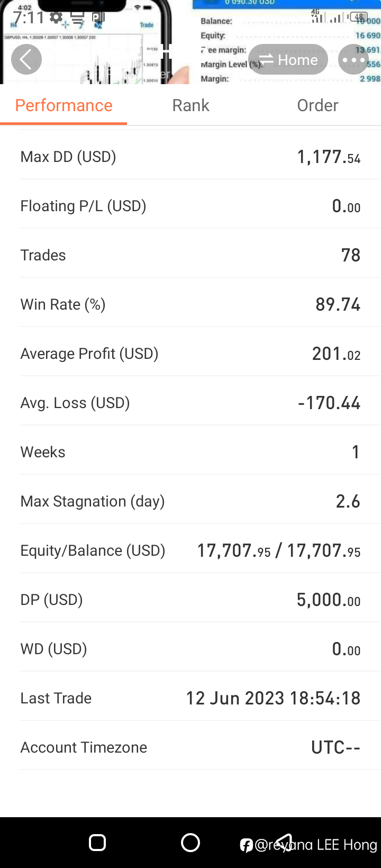This screenshot has width=381, height=868.
Task: Open the three-dots more options menu
Action: (x=353, y=60)
